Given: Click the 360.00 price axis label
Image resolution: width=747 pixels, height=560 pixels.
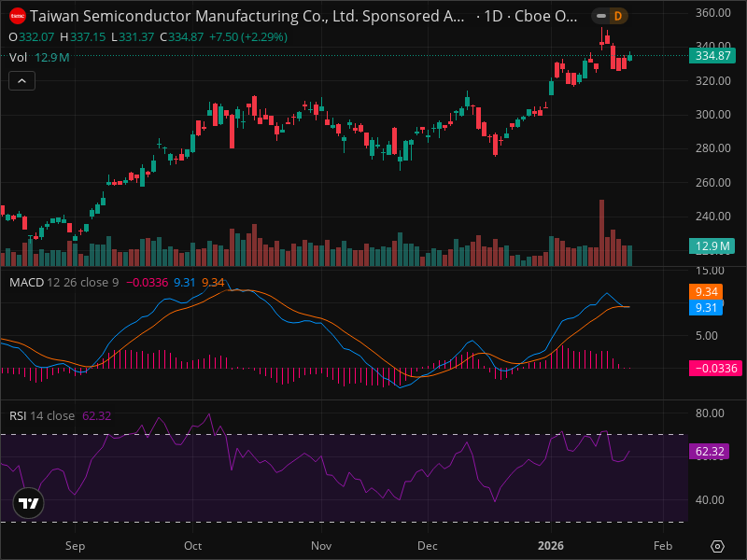Looking at the screenshot, I should [x=712, y=13].
